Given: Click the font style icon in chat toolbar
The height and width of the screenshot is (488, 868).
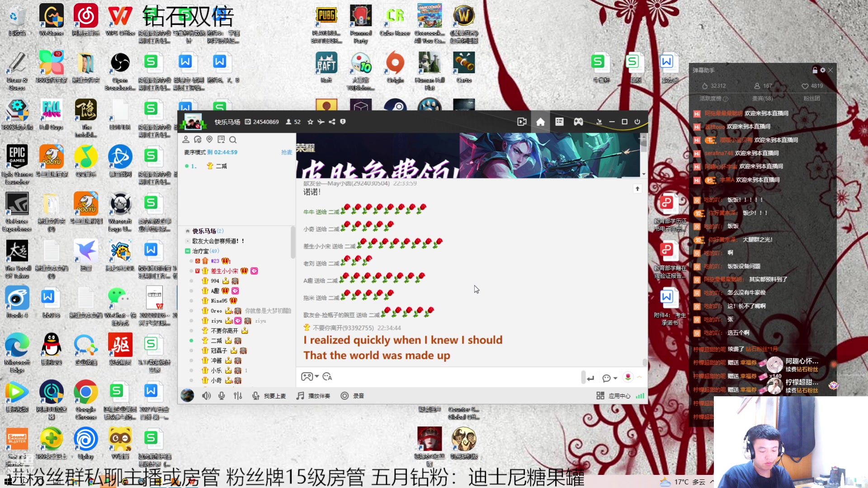Looking at the screenshot, I should (327, 377).
